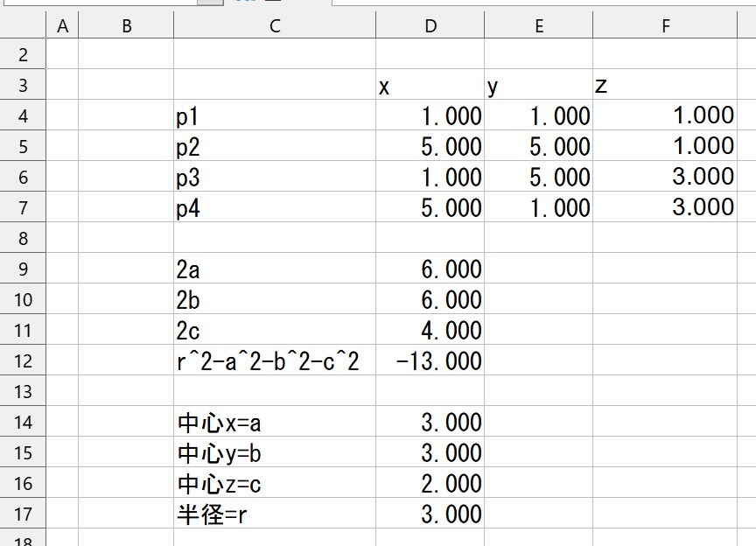Click p1's y value 1.000
756x546 pixels.
tap(538, 115)
